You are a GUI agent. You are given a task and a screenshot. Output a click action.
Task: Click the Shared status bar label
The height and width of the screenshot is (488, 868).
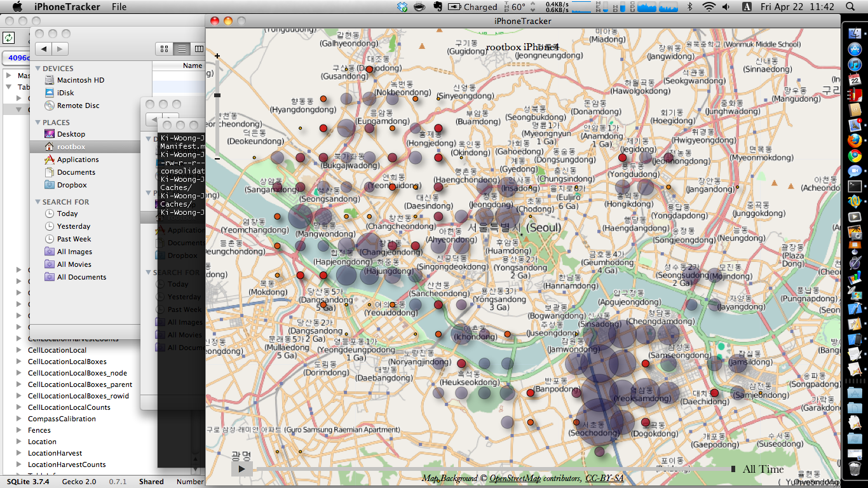point(151,482)
